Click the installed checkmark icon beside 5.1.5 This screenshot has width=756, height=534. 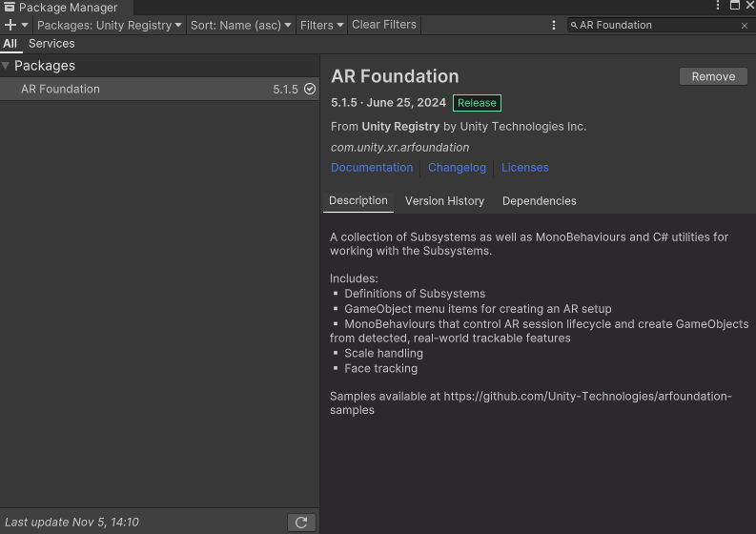(310, 89)
